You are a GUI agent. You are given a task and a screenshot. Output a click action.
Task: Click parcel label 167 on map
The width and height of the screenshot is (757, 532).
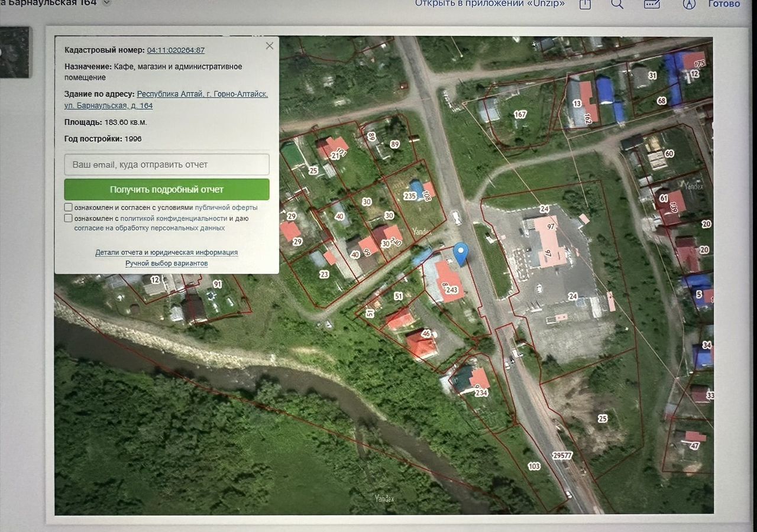tap(520, 115)
